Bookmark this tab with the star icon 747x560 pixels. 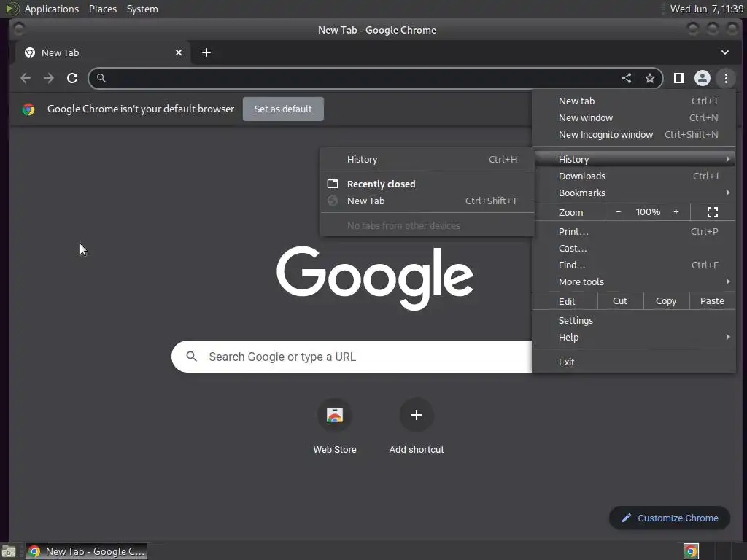pos(650,78)
